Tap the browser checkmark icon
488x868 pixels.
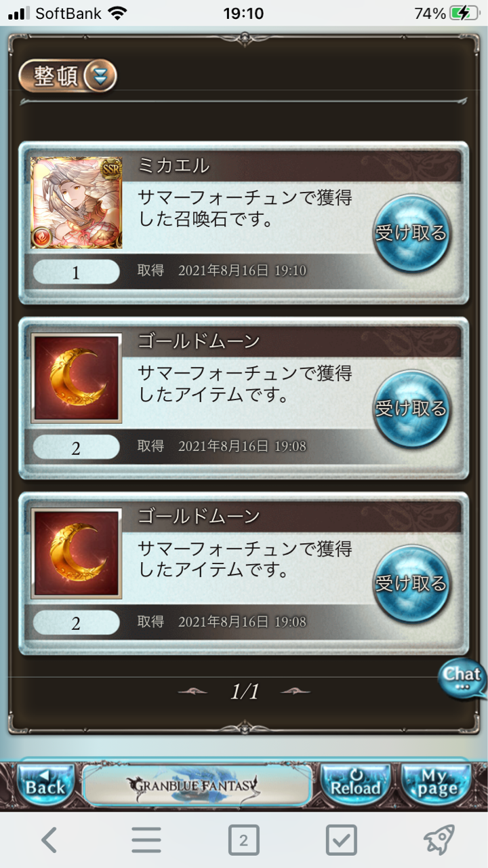coord(342,841)
